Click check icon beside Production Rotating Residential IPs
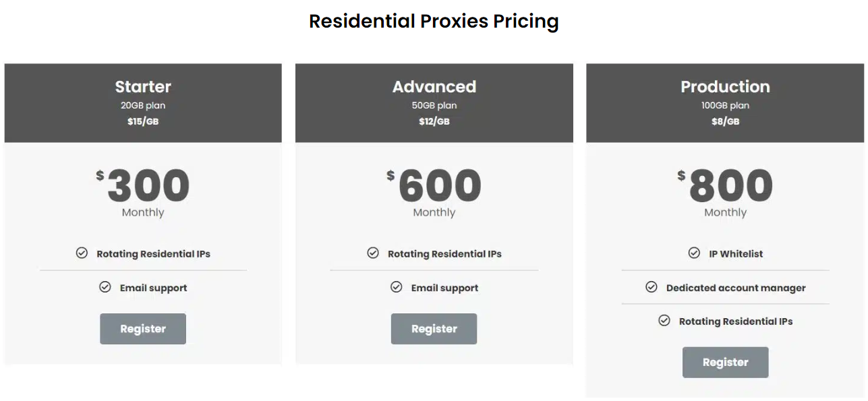Image resolution: width=868 pixels, height=401 pixels. tap(664, 320)
